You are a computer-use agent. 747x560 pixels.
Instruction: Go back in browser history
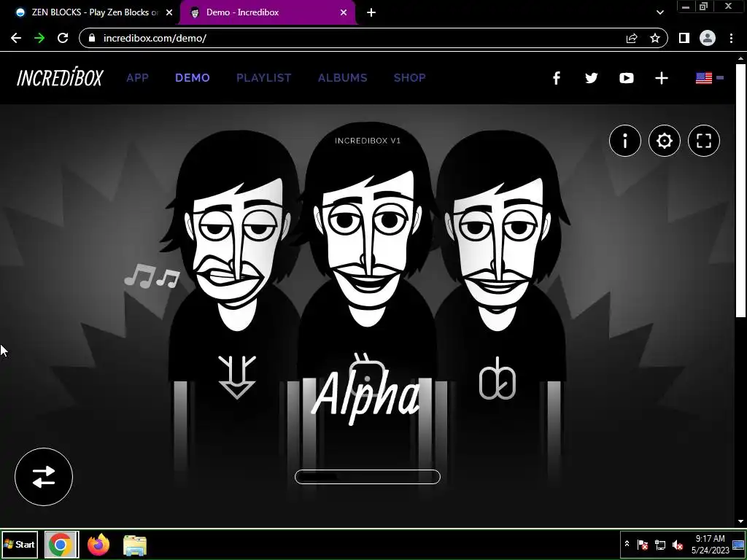tap(16, 38)
